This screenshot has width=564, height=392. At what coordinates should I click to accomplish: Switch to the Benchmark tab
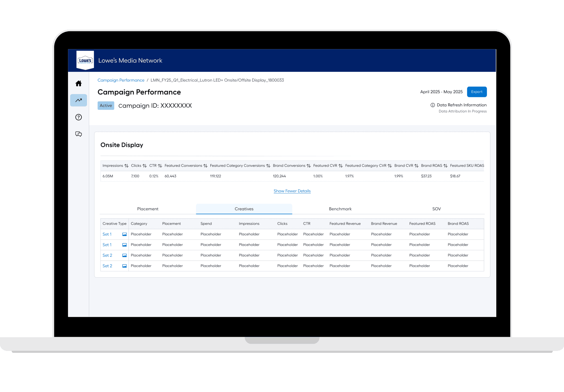(340, 209)
